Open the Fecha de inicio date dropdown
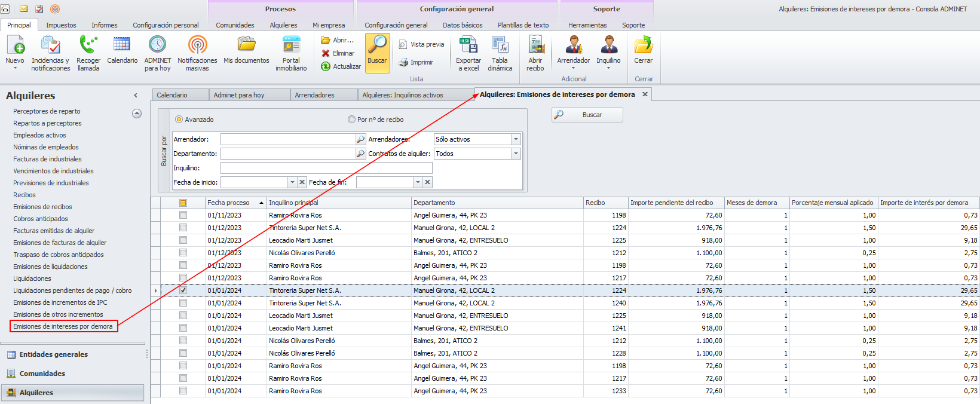The height and width of the screenshot is (404, 980). (292, 182)
